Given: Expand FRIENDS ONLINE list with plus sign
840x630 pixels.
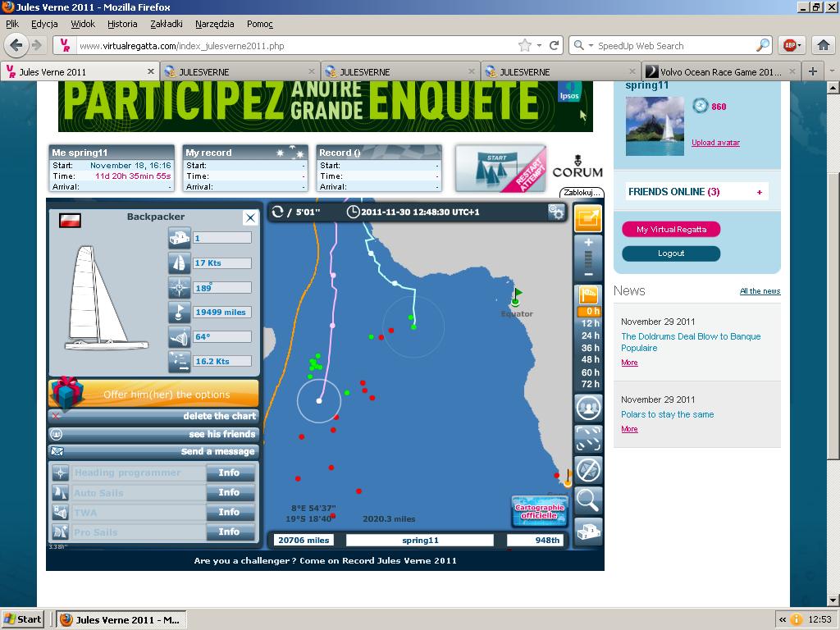Looking at the screenshot, I should tap(760, 192).
